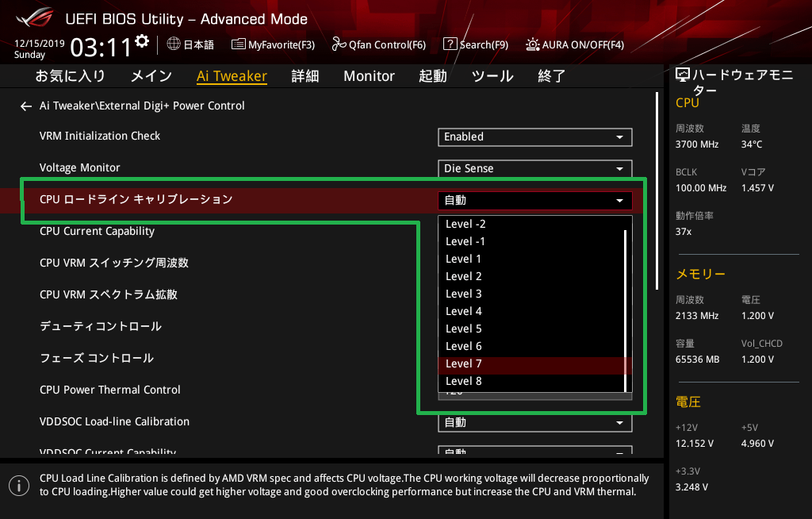Open the VDDSOC Load-line Calibration dropdown
The height and width of the screenshot is (519, 812).
pos(535,422)
